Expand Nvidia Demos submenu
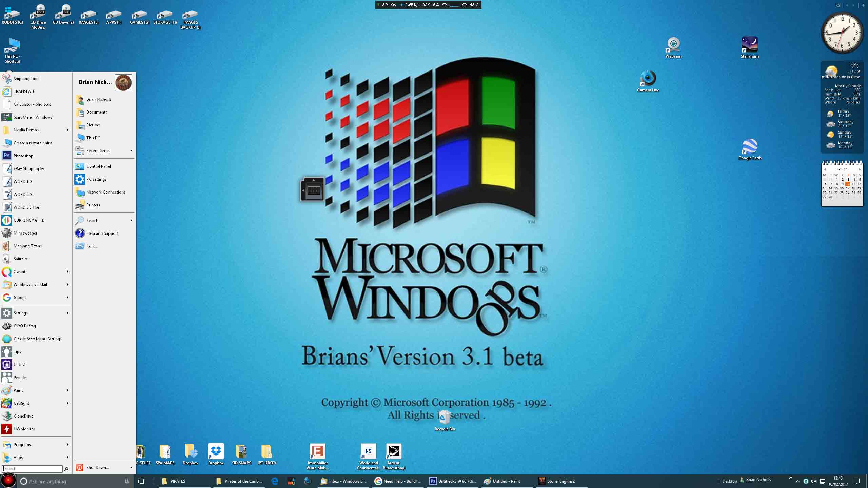Image resolution: width=868 pixels, height=488 pixels. pyautogui.click(x=67, y=130)
